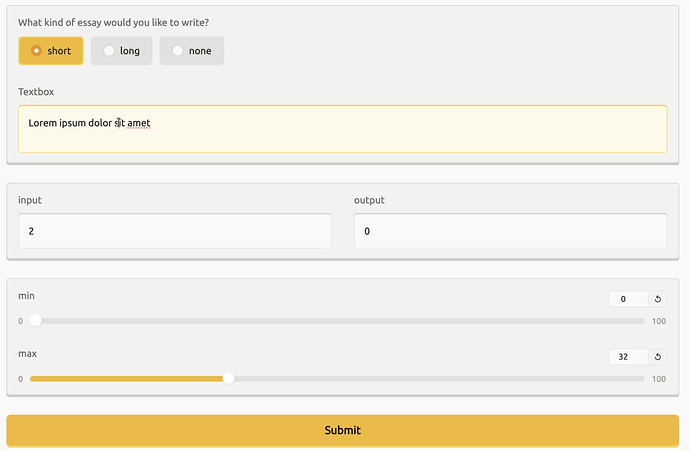The image size is (690, 451).
Task: Click the word 'amet' in the textbox
Action: [139, 123]
